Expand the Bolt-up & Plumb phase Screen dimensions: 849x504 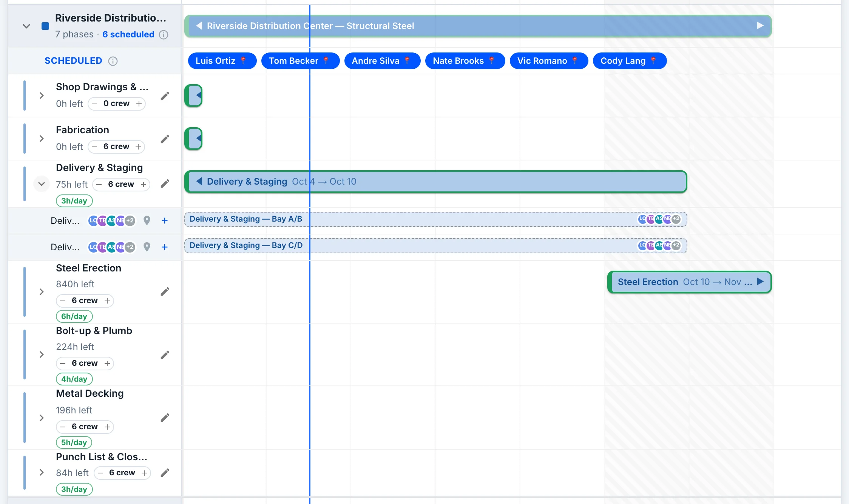(x=42, y=354)
